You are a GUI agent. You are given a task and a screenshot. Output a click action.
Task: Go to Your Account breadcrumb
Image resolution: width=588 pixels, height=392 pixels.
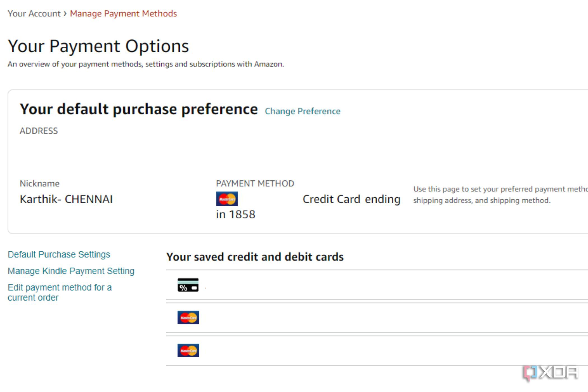tap(34, 13)
